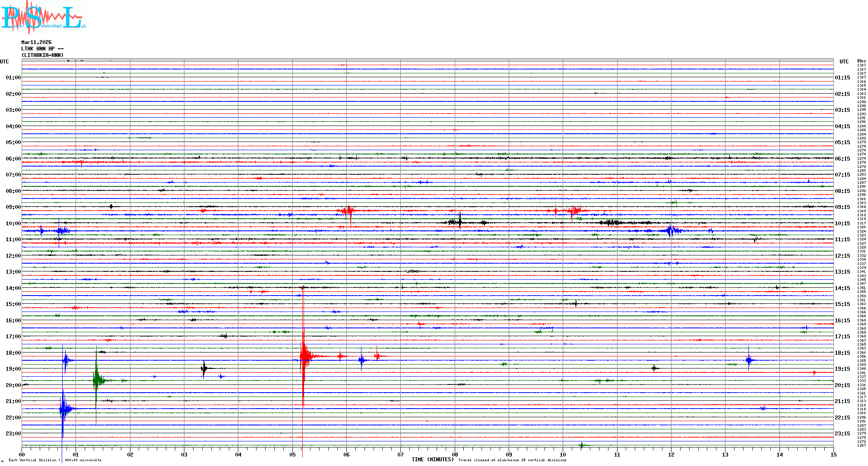The height and width of the screenshot is (466, 868).
Task: Click the LTHK HNN HP station label
Action: [x=42, y=49]
